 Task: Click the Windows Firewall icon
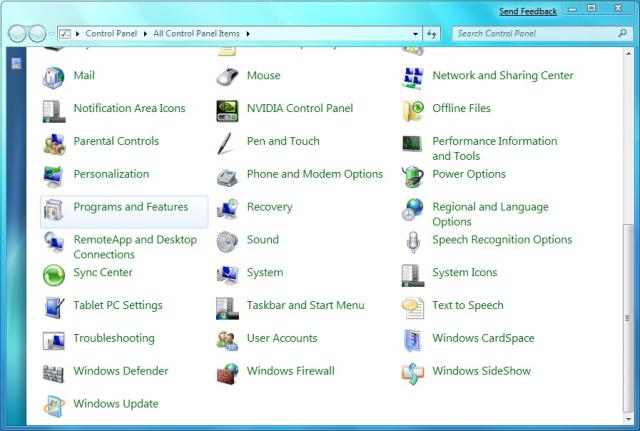227,373
